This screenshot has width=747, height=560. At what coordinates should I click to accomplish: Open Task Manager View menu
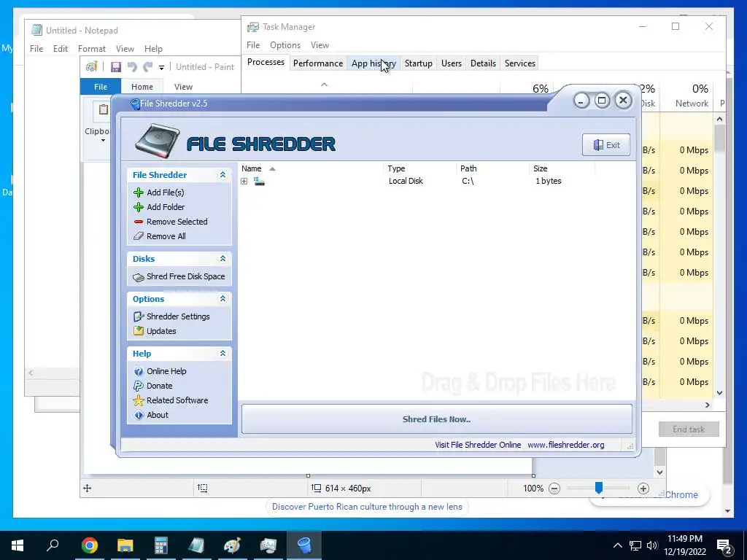[320, 45]
